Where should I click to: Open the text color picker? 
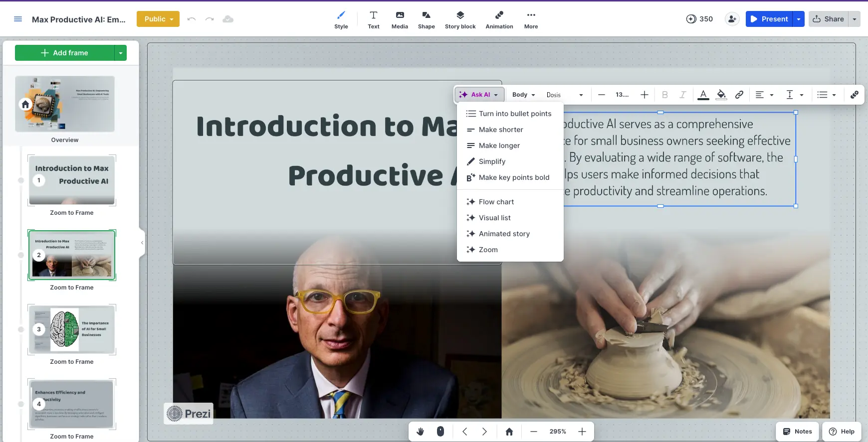click(703, 95)
